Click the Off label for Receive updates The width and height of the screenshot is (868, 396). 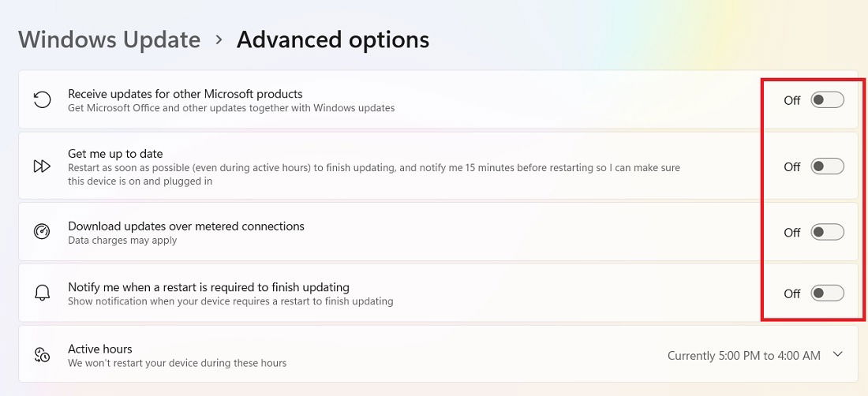point(792,101)
